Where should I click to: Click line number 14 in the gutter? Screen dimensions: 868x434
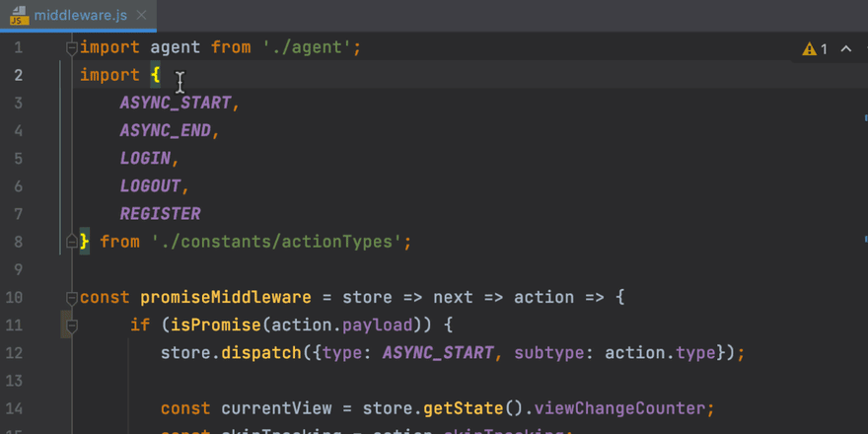click(x=14, y=408)
